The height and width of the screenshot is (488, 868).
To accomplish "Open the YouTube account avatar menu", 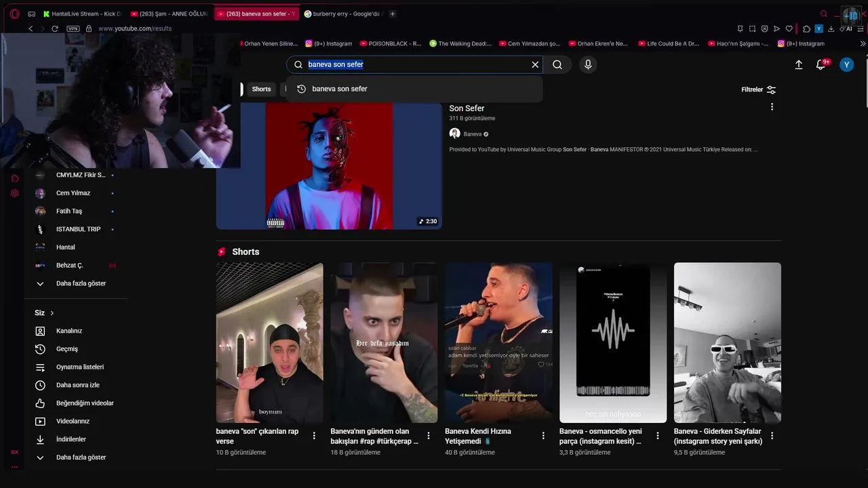I will click(846, 64).
